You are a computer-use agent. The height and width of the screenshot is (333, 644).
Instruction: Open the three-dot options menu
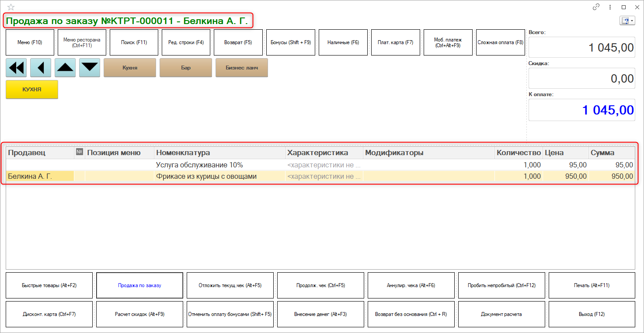point(610,7)
